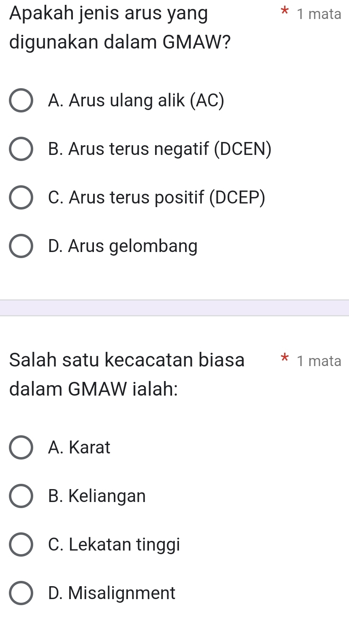
Task: Click the "1 mata" label on kecacatan question
Action: pyautogui.click(x=319, y=361)
